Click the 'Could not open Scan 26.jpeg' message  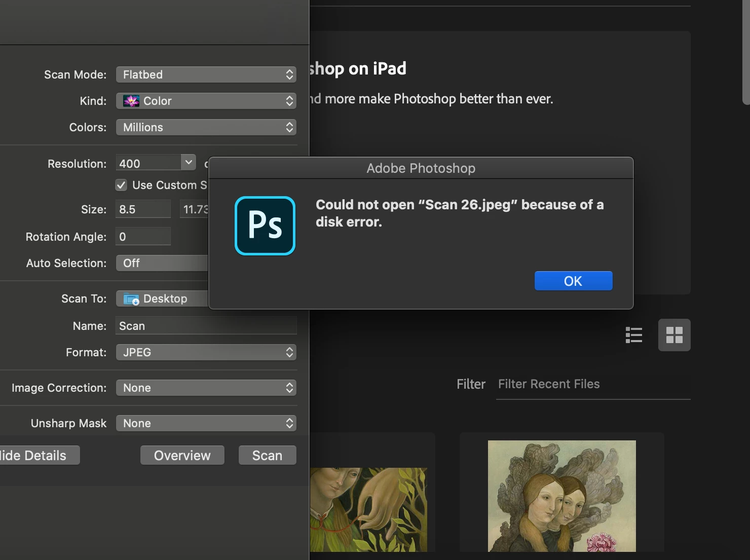click(460, 213)
